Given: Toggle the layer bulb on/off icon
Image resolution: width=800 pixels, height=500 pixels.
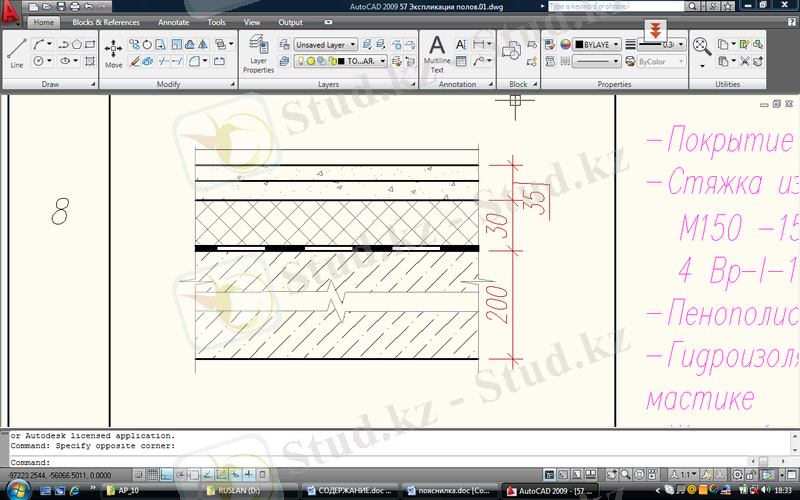Looking at the screenshot, I should (299, 61).
